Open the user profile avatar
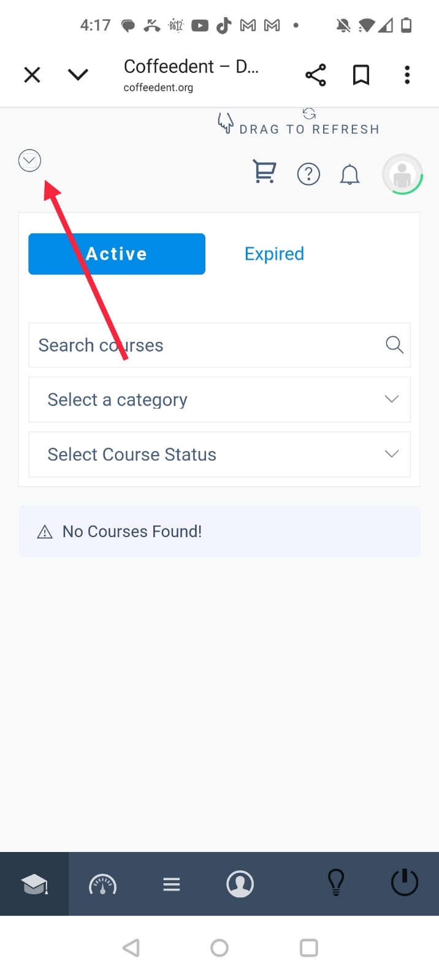The width and height of the screenshot is (439, 980). (402, 175)
